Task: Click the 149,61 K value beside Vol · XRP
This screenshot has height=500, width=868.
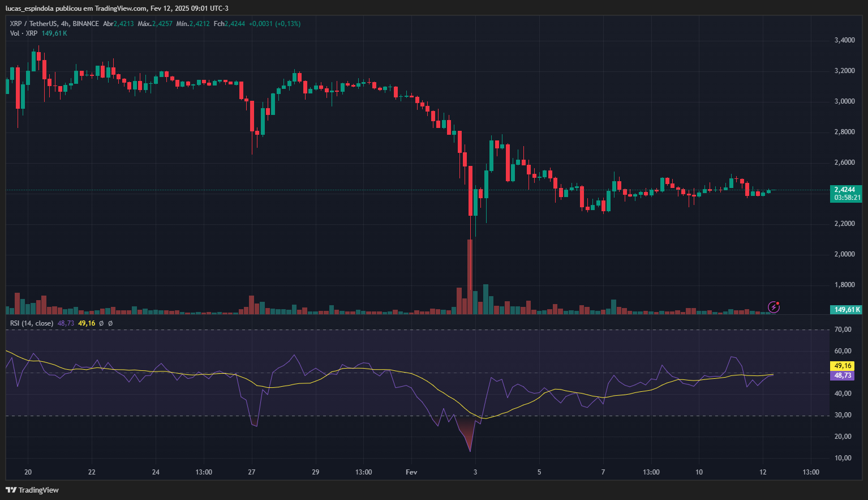Action: (x=54, y=33)
